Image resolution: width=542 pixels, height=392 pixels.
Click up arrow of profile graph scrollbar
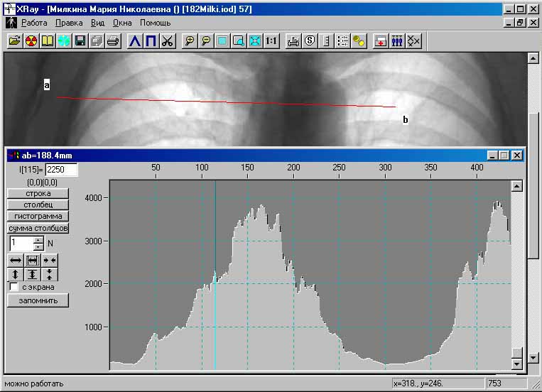[x=516, y=186]
